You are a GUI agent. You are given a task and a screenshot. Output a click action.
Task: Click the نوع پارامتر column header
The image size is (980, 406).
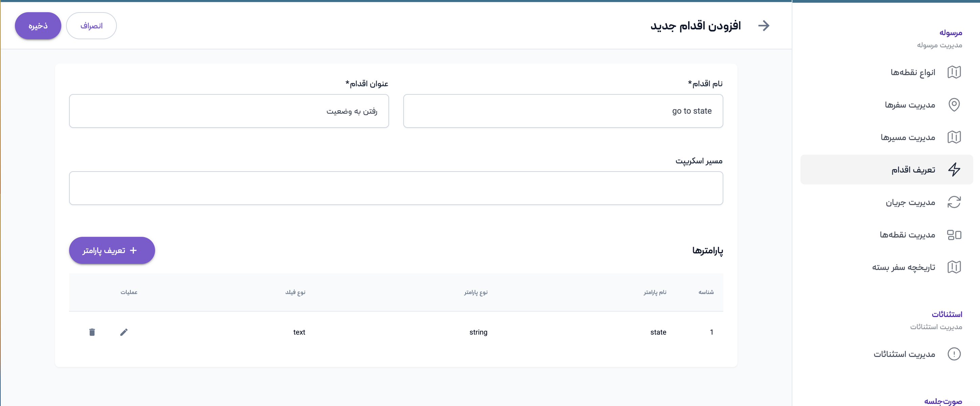coord(475,292)
